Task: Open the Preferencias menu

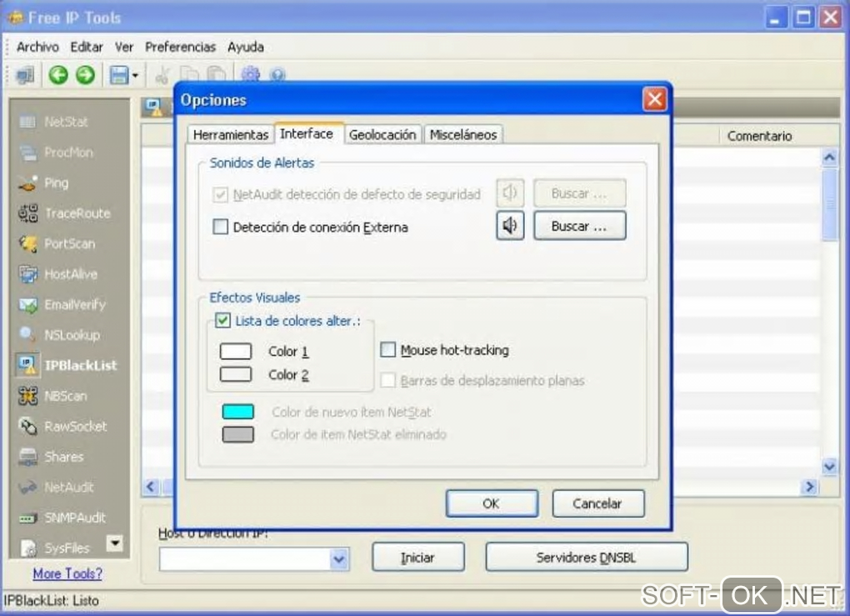Action: 181,48
